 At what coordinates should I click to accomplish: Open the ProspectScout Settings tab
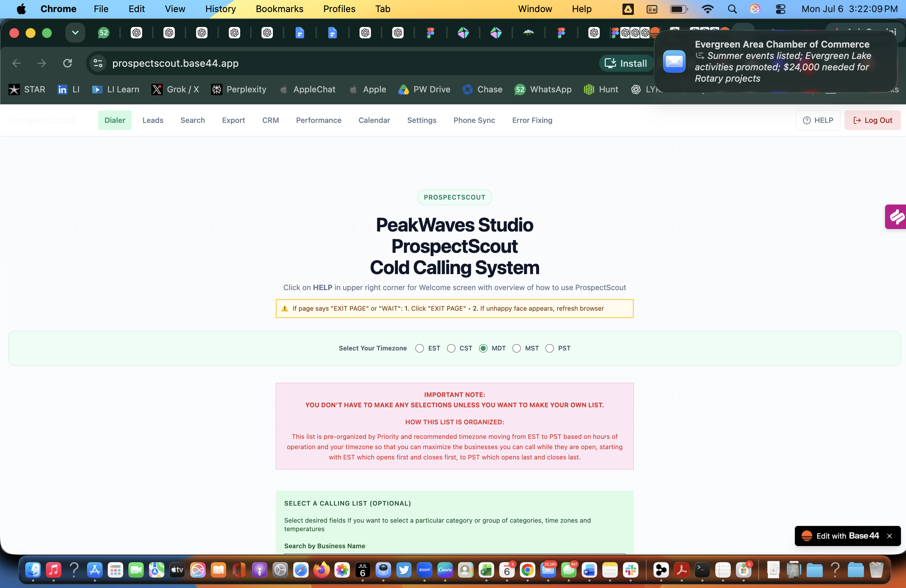(x=422, y=120)
